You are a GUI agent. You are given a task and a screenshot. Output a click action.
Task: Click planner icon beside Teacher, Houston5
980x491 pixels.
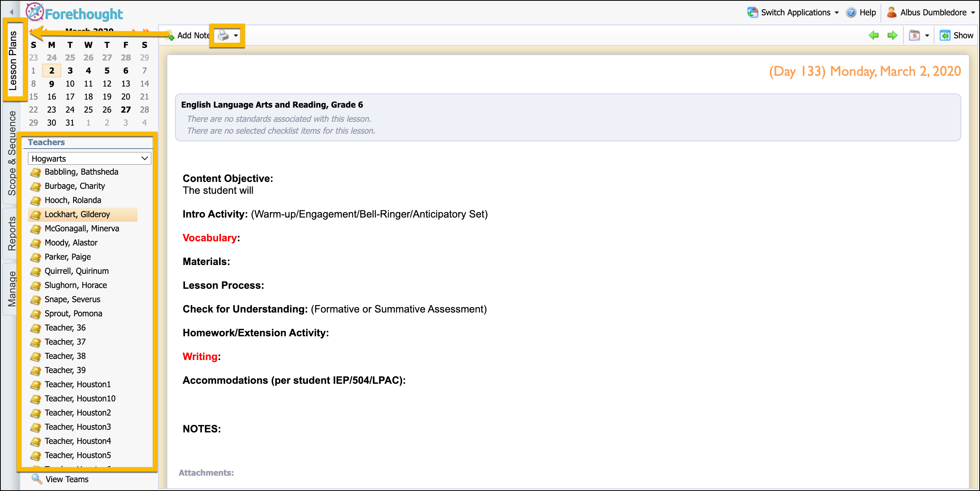[x=36, y=456]
